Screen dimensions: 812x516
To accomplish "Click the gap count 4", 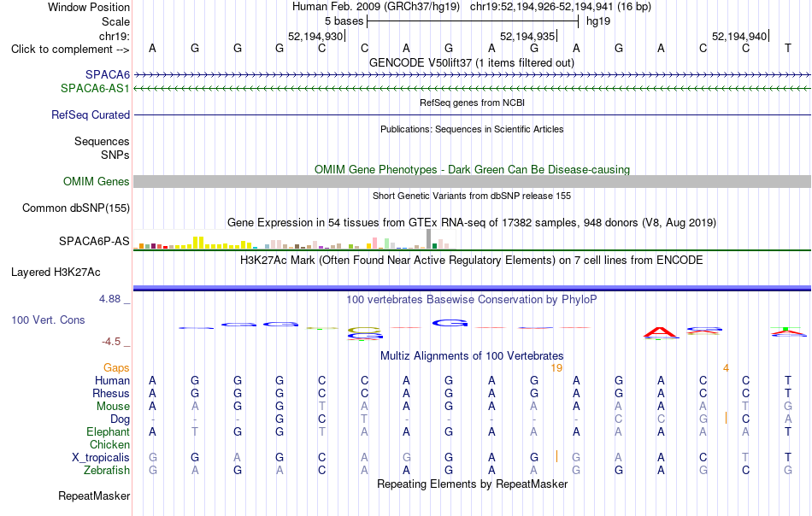I will coord(726,368).
